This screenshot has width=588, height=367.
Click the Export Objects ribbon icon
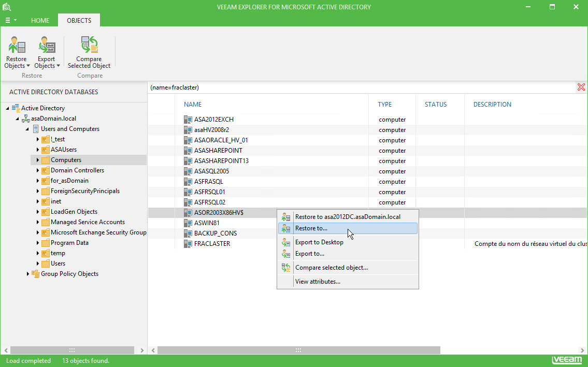click(47, 45)
